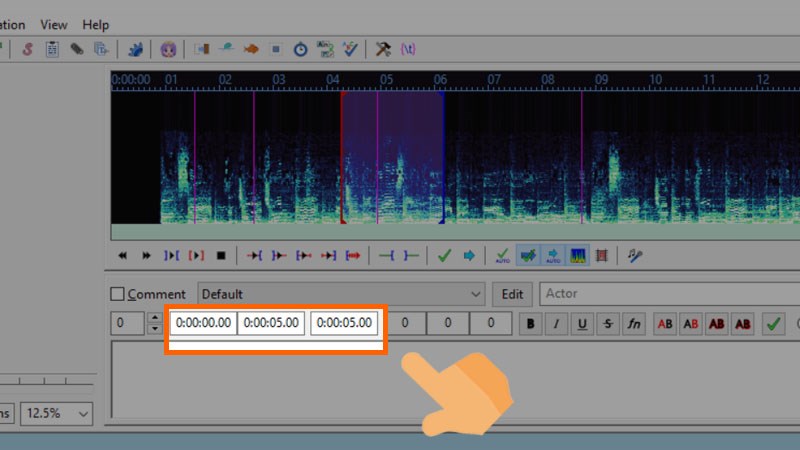This screenshot has height=450, width=800.
Task: Add lead-in to the selection
Action: coord(386,256)
